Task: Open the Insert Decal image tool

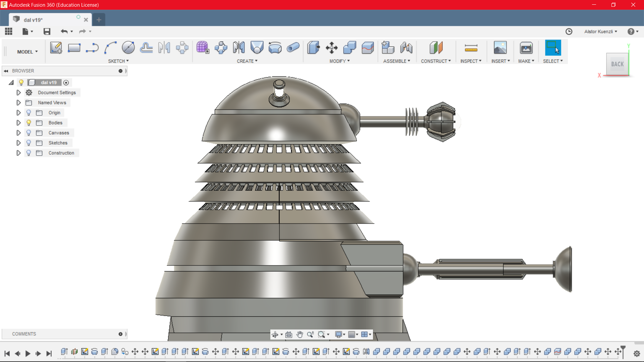Action: (500, 48)
